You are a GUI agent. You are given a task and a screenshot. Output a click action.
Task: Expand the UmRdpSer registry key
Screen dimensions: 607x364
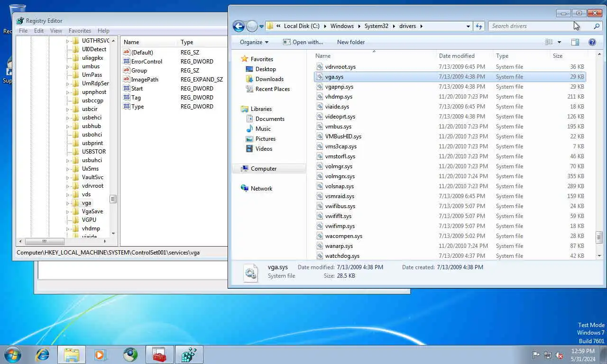tap(67, 83)
